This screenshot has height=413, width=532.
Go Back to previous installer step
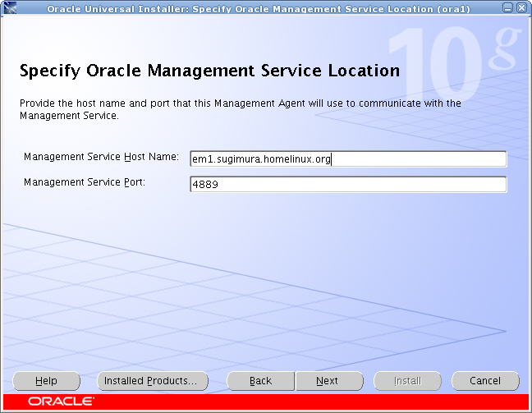tap(260, 381)
